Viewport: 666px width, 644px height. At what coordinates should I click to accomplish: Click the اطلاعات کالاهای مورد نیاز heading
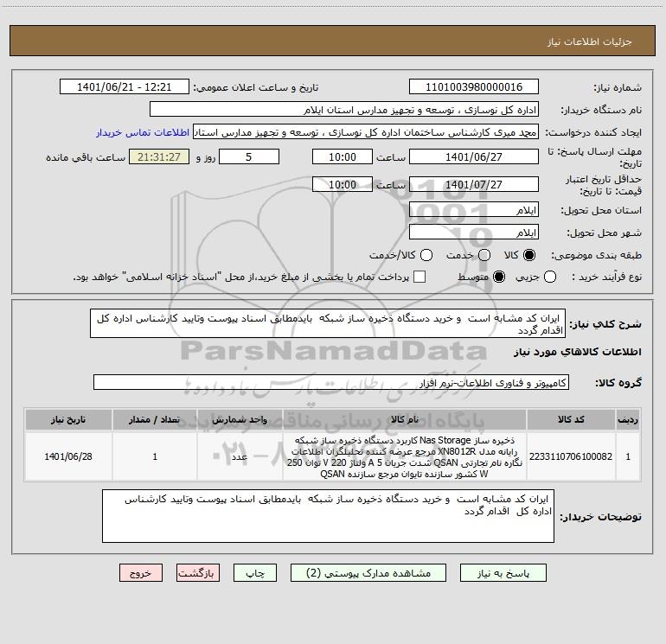[578, 352]
